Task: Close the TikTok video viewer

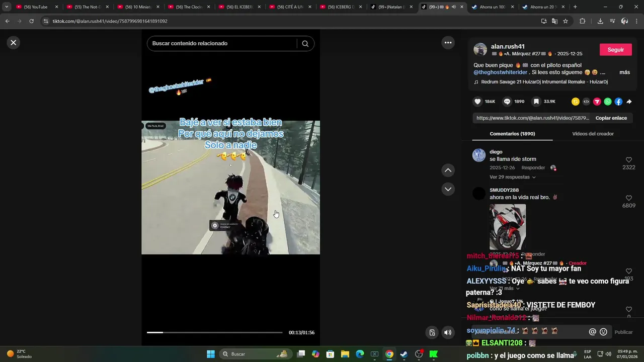Action: [x=14, y=43]
